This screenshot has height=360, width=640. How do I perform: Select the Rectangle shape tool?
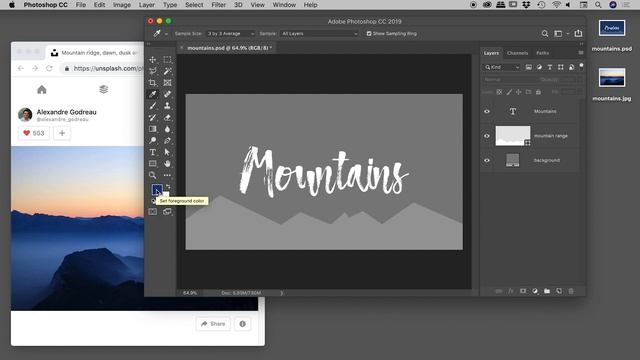153,164
